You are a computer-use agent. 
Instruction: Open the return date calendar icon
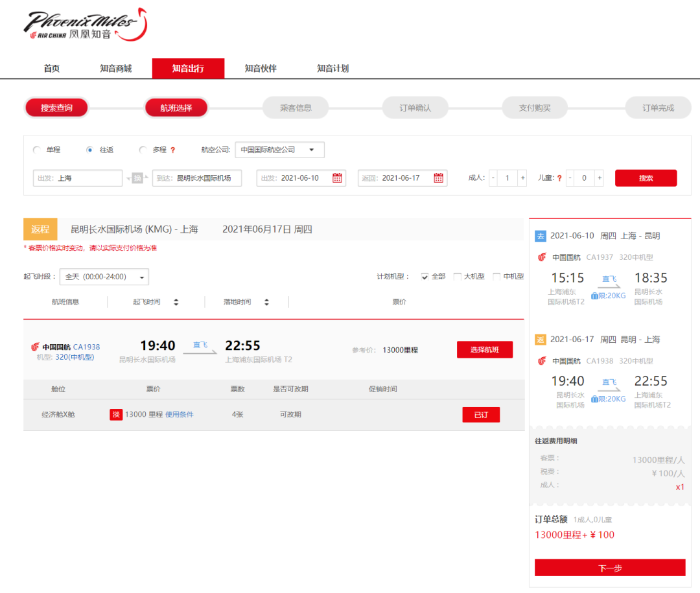(x=438, y=178)
